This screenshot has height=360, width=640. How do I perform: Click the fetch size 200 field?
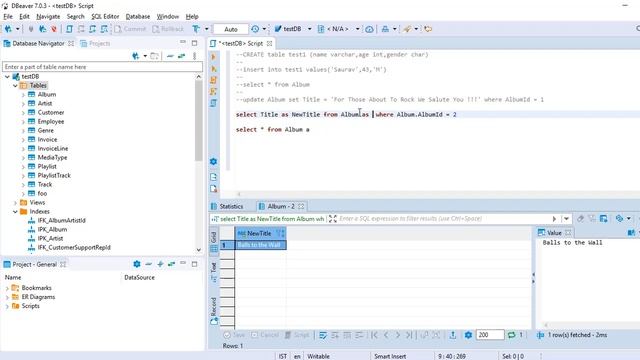click(x=490, y=335)
